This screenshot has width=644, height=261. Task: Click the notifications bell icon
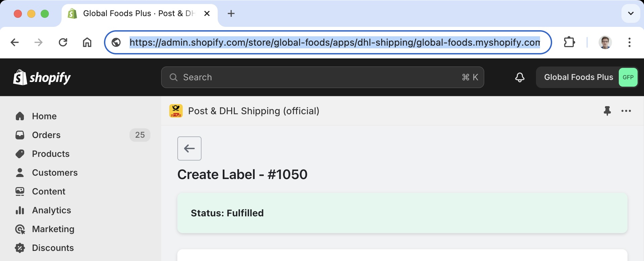click(x=520, y=77)
